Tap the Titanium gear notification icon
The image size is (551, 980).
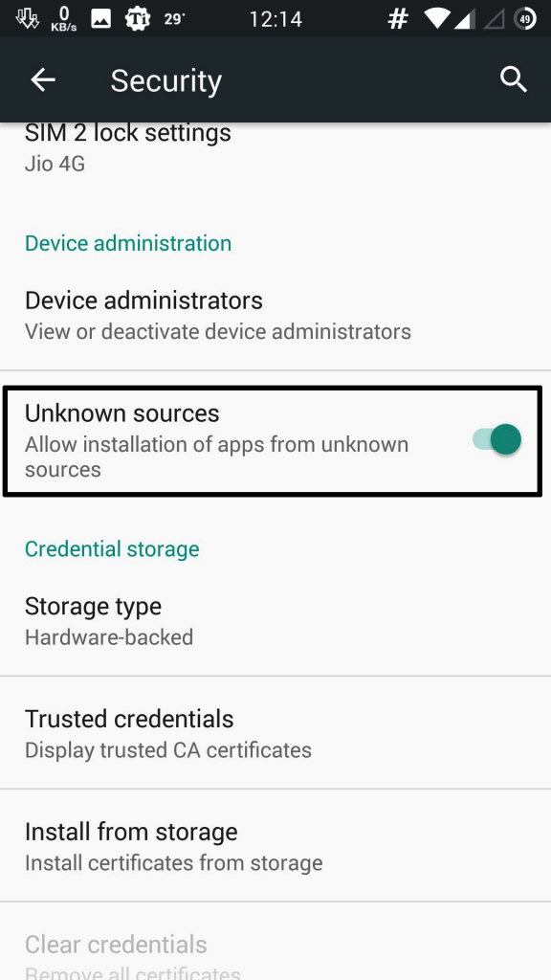(138, 19)
